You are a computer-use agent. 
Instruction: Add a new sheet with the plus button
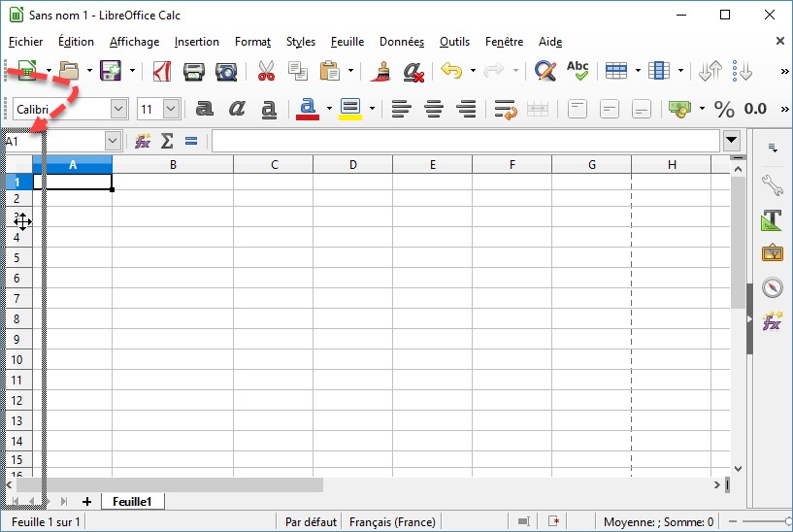[86, 501]
